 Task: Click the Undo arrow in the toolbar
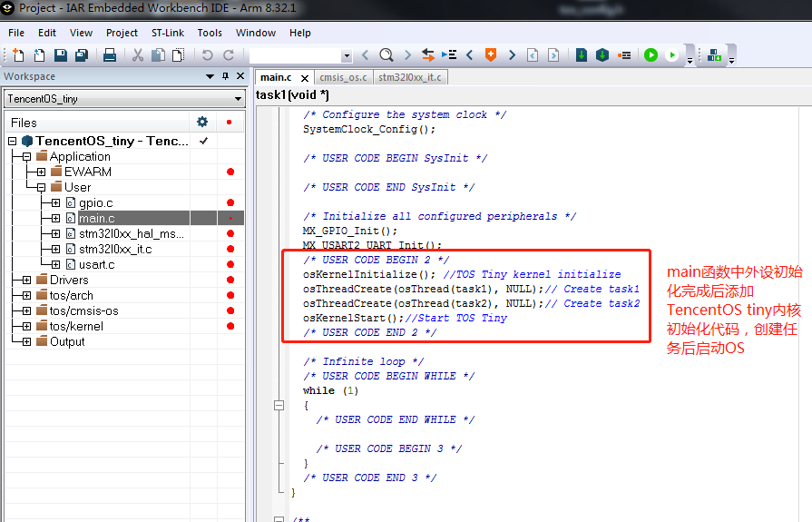207,55
